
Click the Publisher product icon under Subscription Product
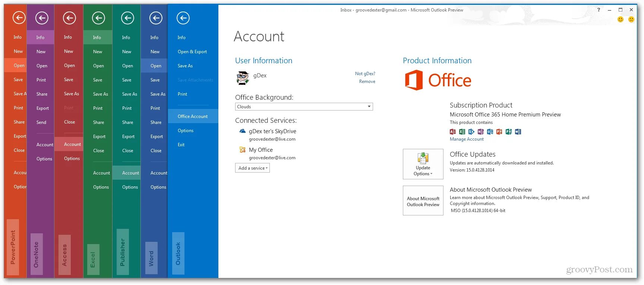pyautogui.click(x=509, y=132)
